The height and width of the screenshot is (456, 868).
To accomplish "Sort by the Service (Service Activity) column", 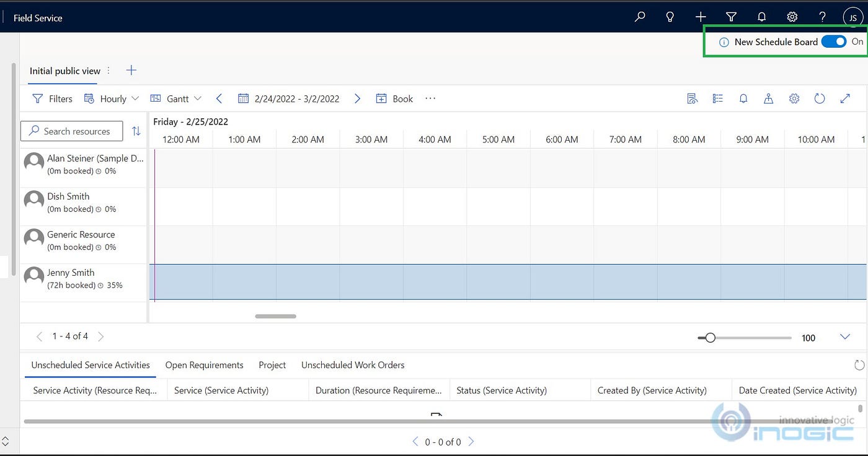I will click(237, 390).
